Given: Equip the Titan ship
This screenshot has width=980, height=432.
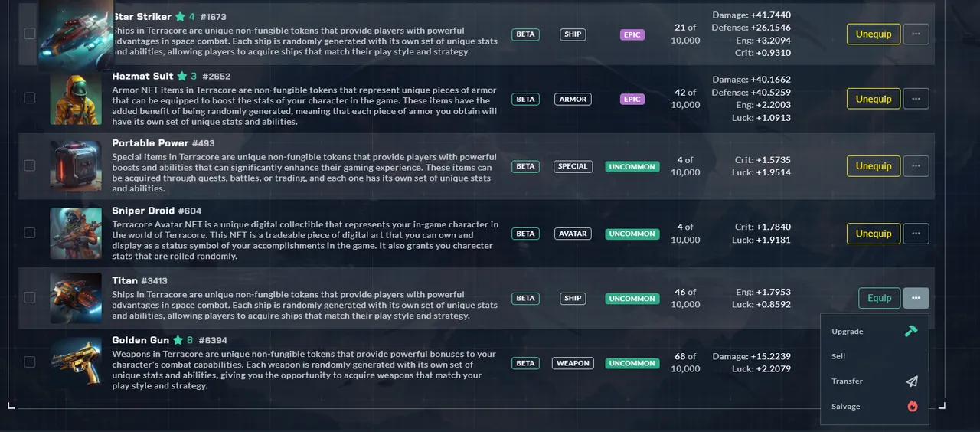Looking at the screenshot, I should [879, 298].
